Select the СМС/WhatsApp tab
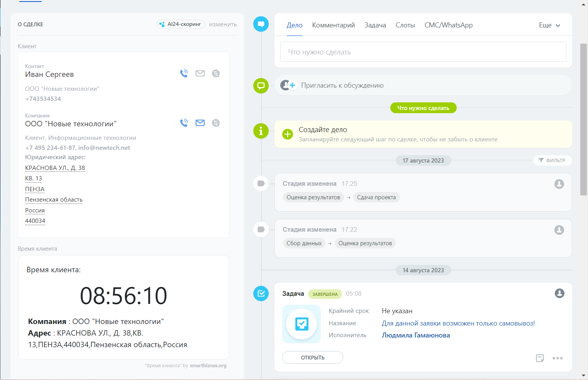 448,25
